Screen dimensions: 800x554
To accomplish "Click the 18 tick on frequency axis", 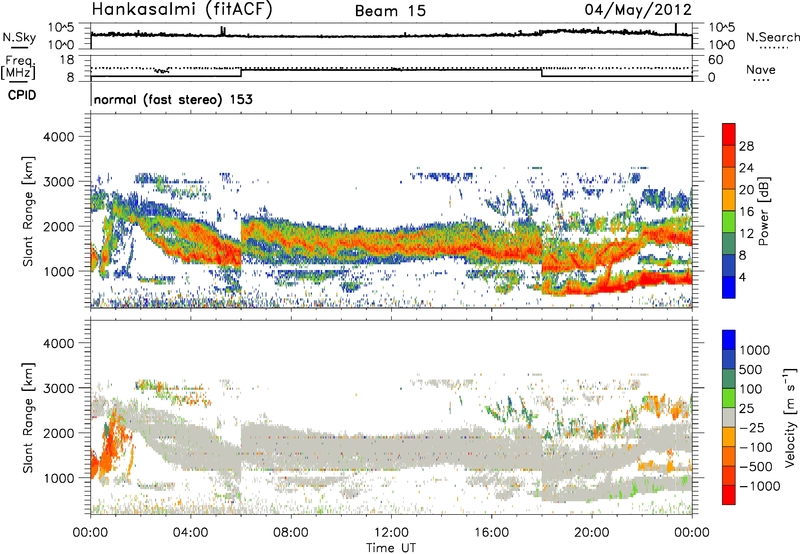I will [66, 60].
